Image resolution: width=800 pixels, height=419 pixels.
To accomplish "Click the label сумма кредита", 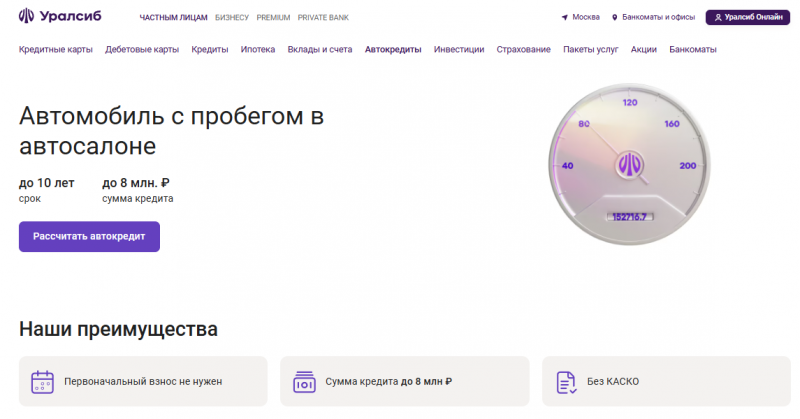I will click(x=138, y=199).
